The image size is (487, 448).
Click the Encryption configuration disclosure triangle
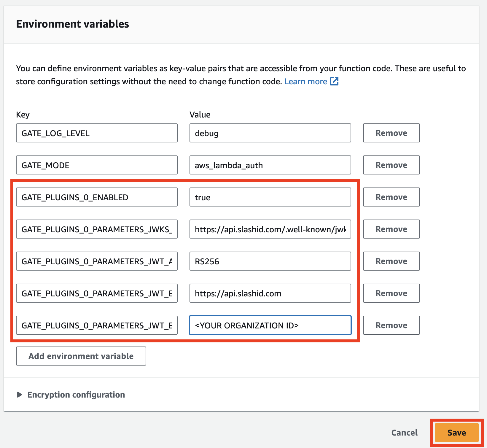pyautogui.click(x=20, y=395)
